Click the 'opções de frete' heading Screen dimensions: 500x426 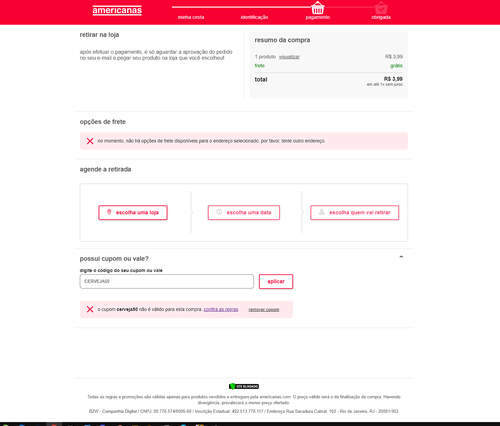click(x=103, y=122)
